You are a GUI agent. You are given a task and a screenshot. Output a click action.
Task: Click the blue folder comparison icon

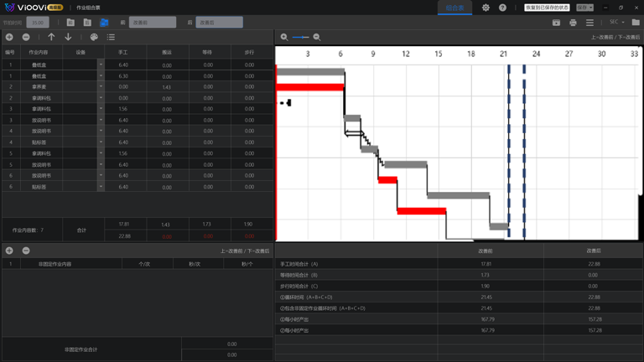coord(104,23)
